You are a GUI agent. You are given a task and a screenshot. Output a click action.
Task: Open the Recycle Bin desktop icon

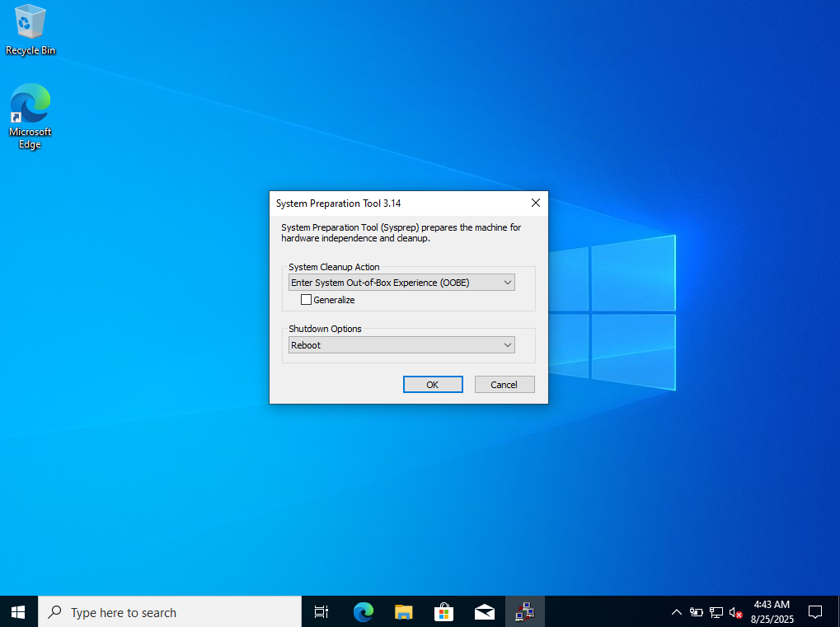click(31, 30)
